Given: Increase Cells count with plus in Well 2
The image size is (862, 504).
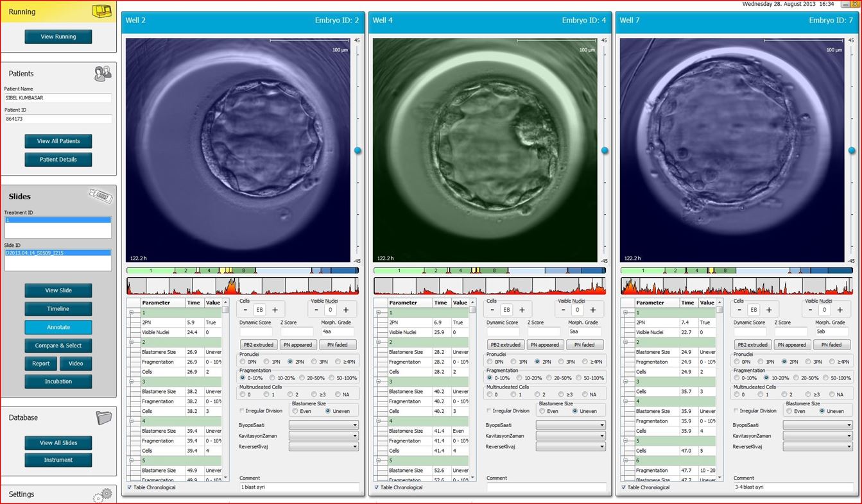Looking at the screenshot, I should (275, 310).
